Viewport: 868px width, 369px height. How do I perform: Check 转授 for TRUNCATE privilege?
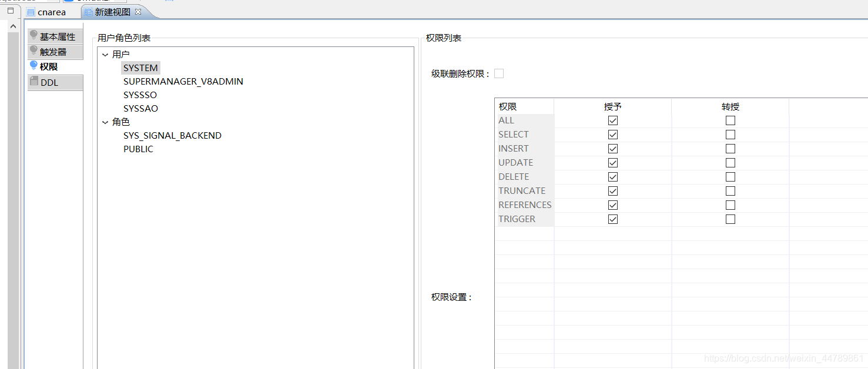pos(730,191)
